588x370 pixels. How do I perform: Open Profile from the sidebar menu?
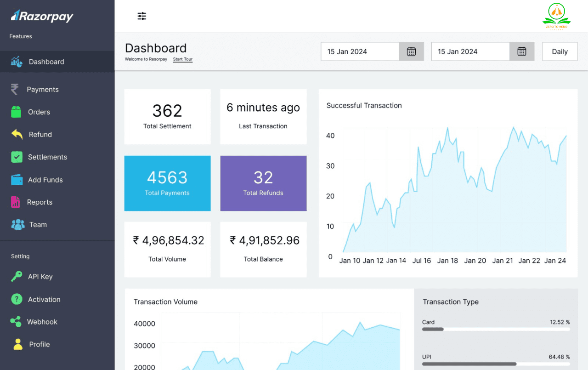coord(39,344)
